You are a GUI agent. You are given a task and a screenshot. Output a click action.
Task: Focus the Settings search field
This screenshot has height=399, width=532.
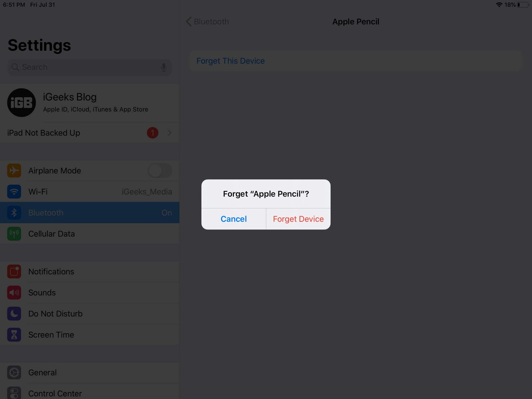pyautogui.click(x=89, y=67)
